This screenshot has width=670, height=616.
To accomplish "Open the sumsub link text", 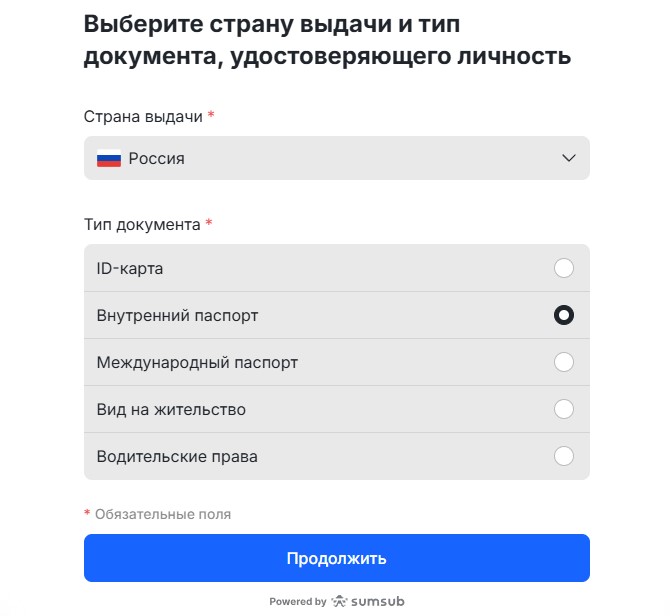I will 378,602.
